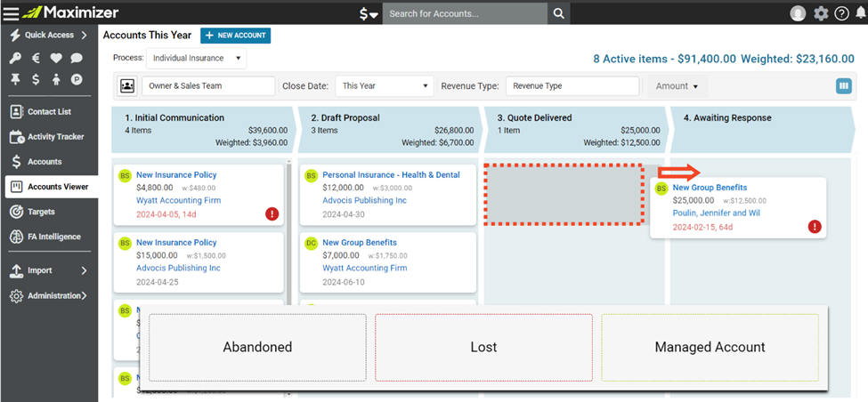
Task: Click the dollar quick access icon
Action: [x=36, y=80]
